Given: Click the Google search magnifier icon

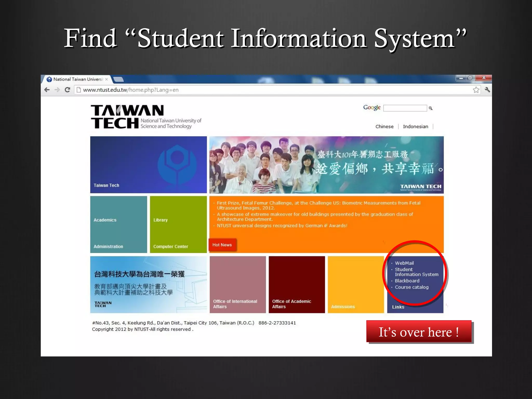Looking at the screenshot, I should point(430,108).
